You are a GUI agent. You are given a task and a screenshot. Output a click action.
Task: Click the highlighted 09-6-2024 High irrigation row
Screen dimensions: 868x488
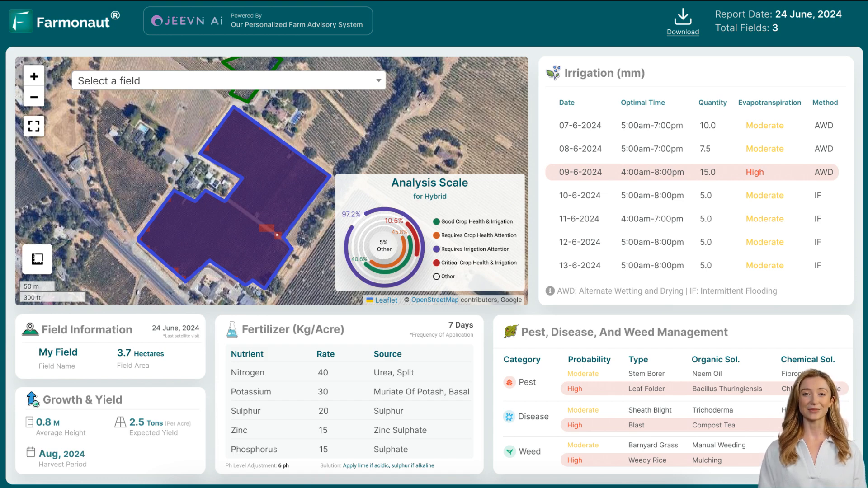[694, 172]
